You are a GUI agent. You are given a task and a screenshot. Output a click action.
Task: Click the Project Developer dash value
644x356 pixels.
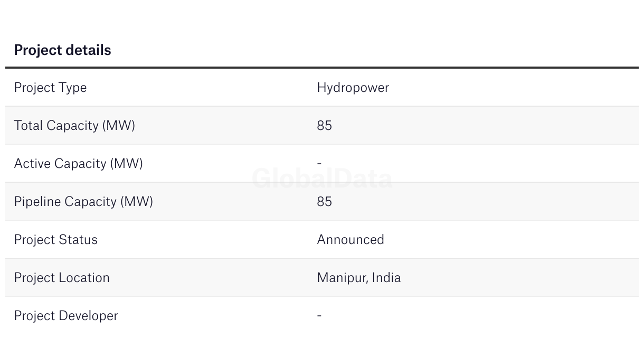coord(319,316)
